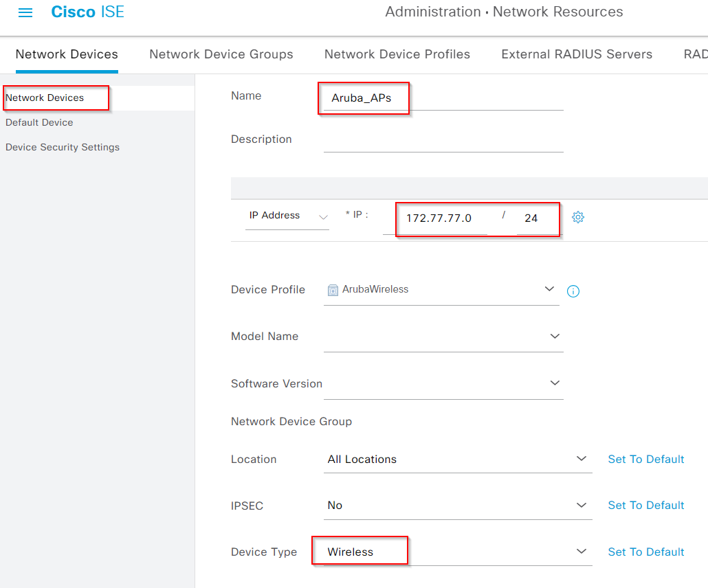The image size is (708, 588).
Task: Click the Network Device Group heading
Action: point(291,422)
